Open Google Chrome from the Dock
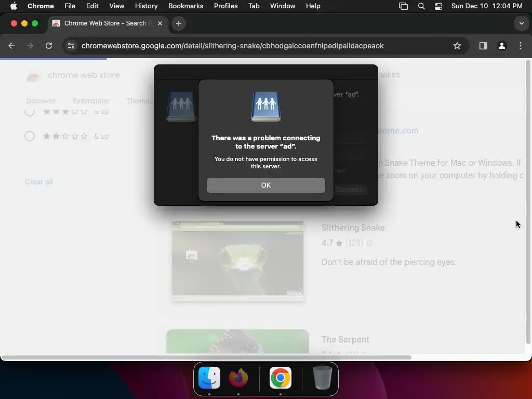 point(280,378)
